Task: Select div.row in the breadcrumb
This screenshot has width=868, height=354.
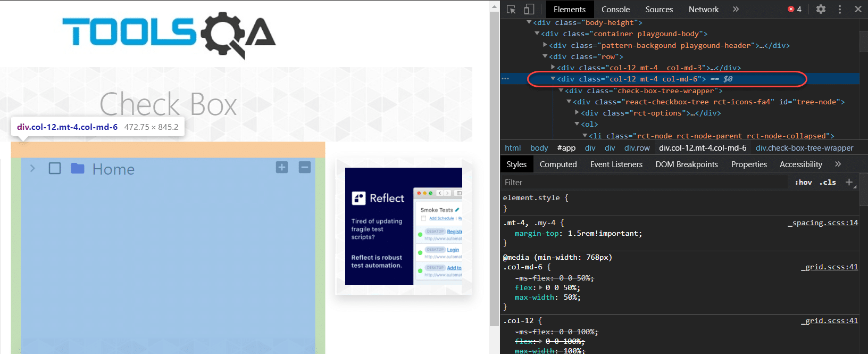Action: coord(637,147)
